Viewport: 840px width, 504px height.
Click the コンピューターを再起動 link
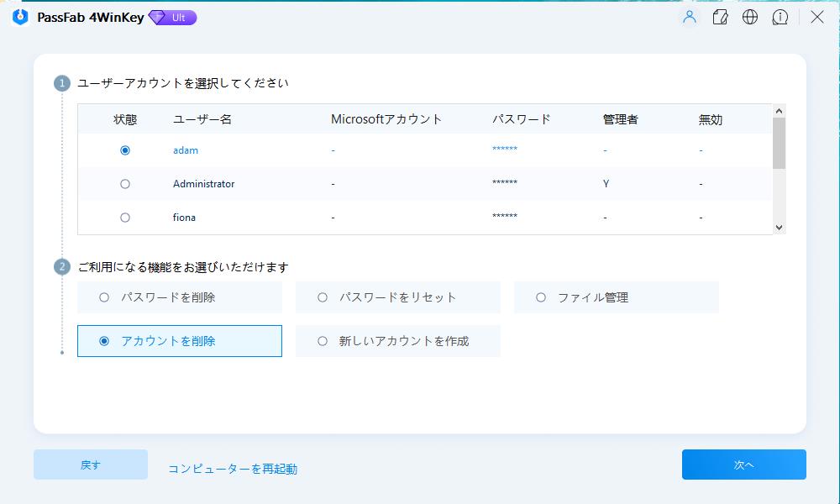click(x=233, y=469)
